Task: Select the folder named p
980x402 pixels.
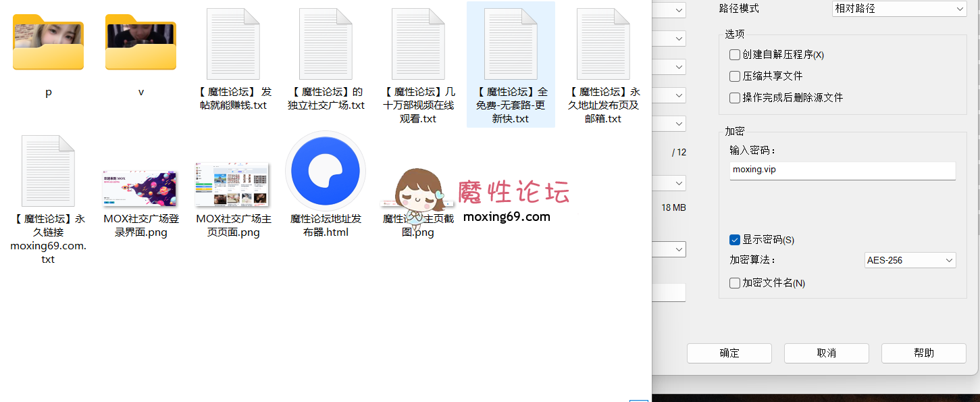Action: click(48, 43)
